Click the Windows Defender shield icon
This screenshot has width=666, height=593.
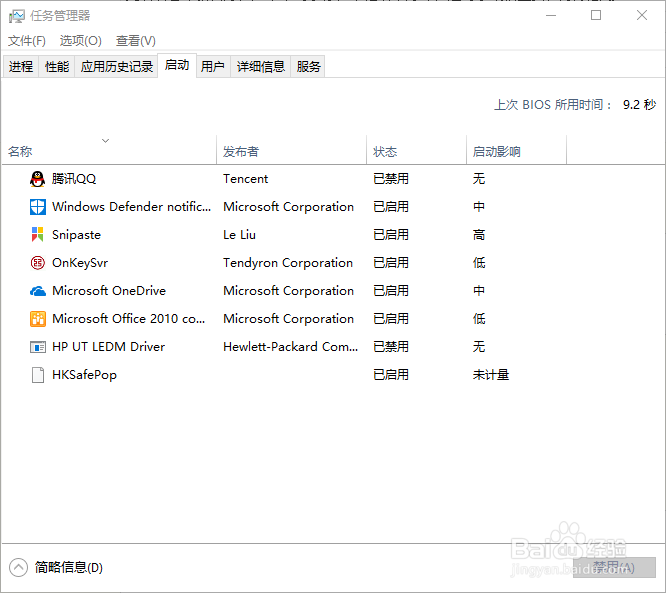(37, 207)
